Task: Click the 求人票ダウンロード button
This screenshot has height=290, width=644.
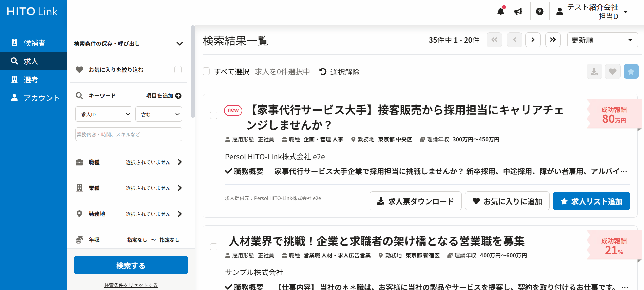Action: pyautogui.click(x=416, y=201)
